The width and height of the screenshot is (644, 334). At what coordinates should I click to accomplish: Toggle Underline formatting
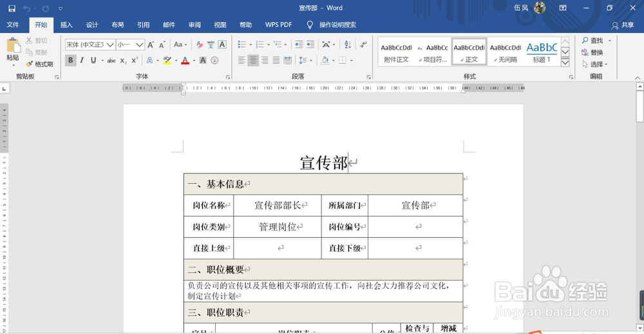coord(93,61)
